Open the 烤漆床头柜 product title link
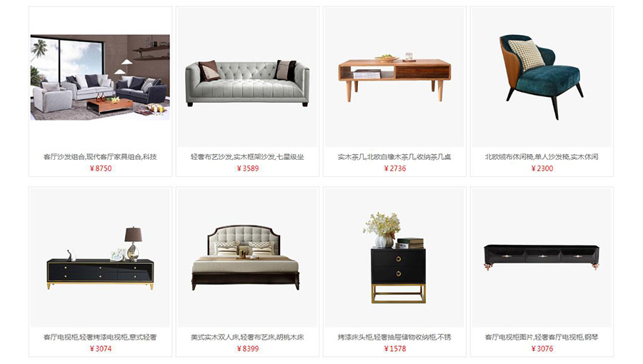This screenshot has width=643, height=364. pos(394,338)
